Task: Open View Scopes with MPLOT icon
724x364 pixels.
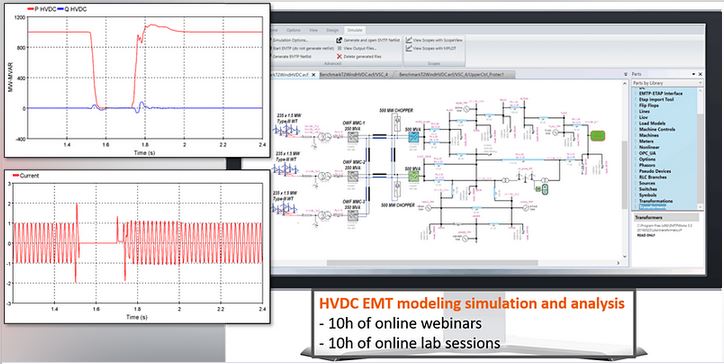Action: point(409,48)
